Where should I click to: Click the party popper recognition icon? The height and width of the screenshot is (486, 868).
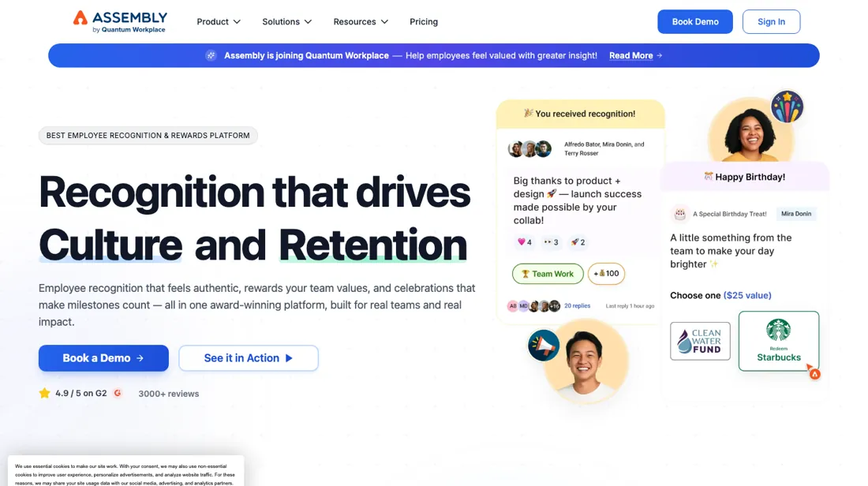528,113
